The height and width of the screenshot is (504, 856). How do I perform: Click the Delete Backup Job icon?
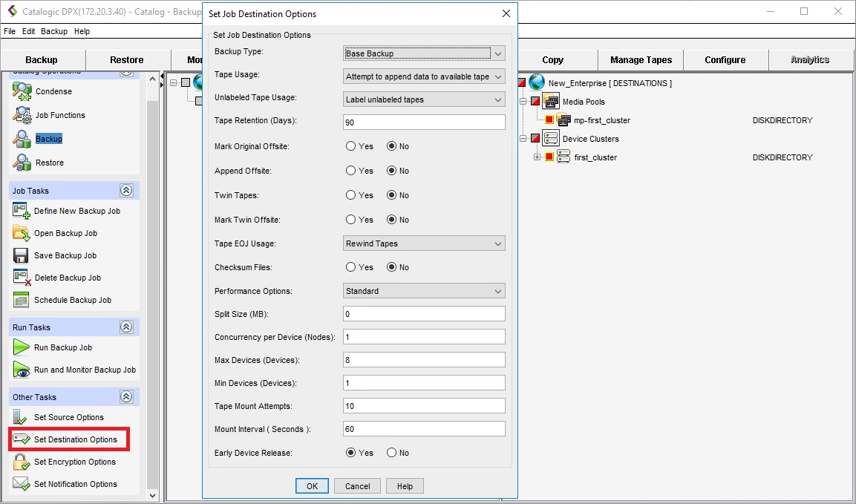click(x=22, y=278)
